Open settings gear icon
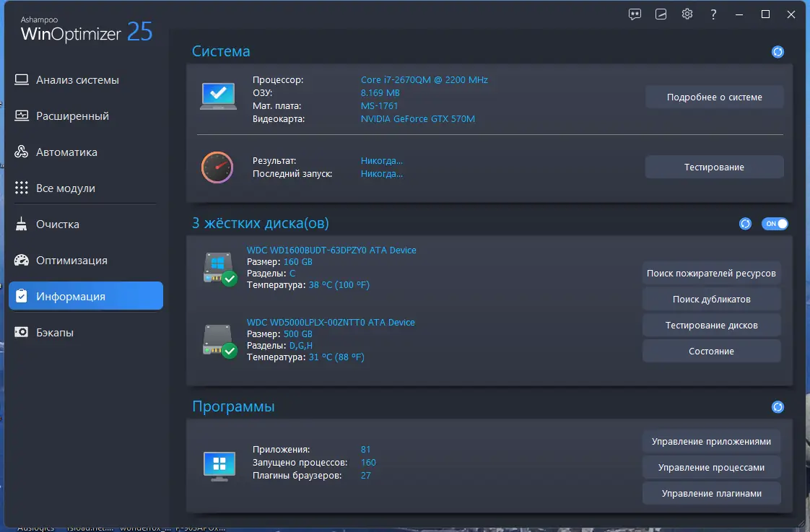Screen dimensions: 810x532 [687, 14]
